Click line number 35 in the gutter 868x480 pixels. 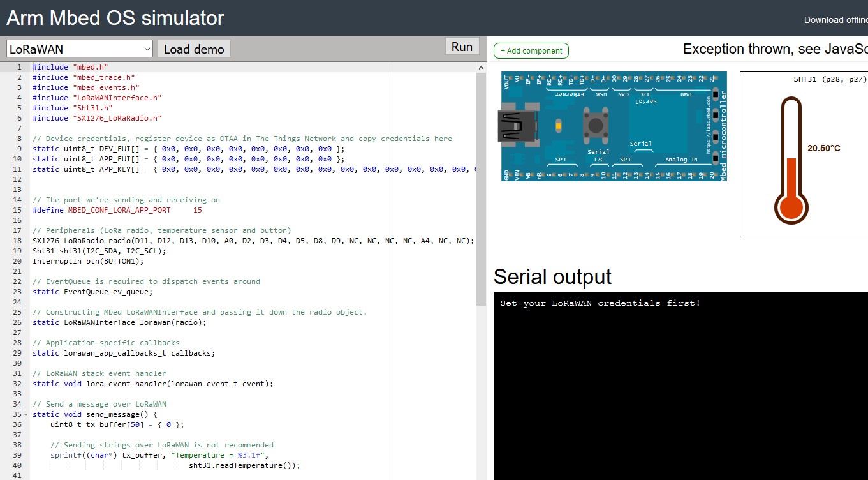point(17,414)
